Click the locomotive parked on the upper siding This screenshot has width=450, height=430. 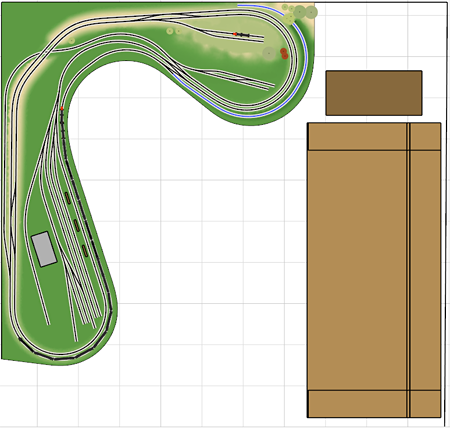click(244, 35)
